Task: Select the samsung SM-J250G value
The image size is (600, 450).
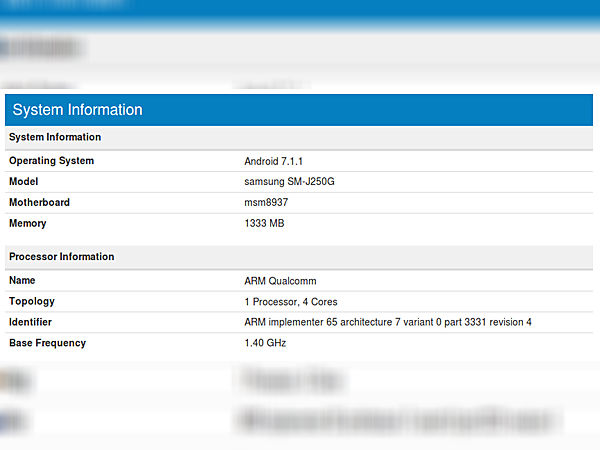Action: click(x=289, y=181)
